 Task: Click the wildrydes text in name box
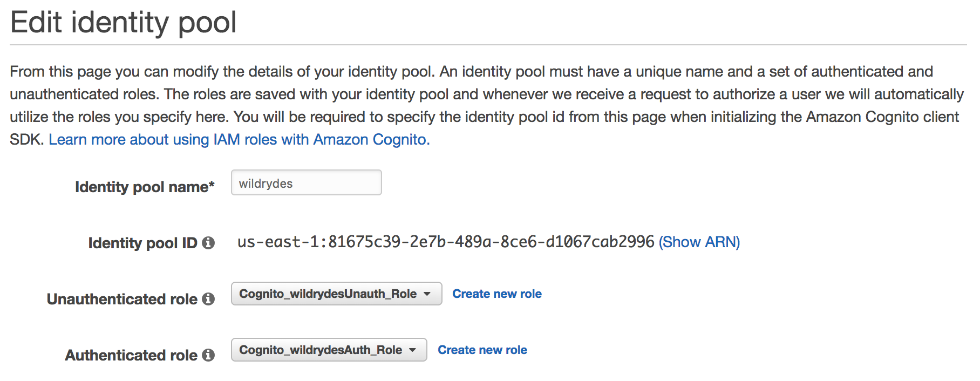266,183
